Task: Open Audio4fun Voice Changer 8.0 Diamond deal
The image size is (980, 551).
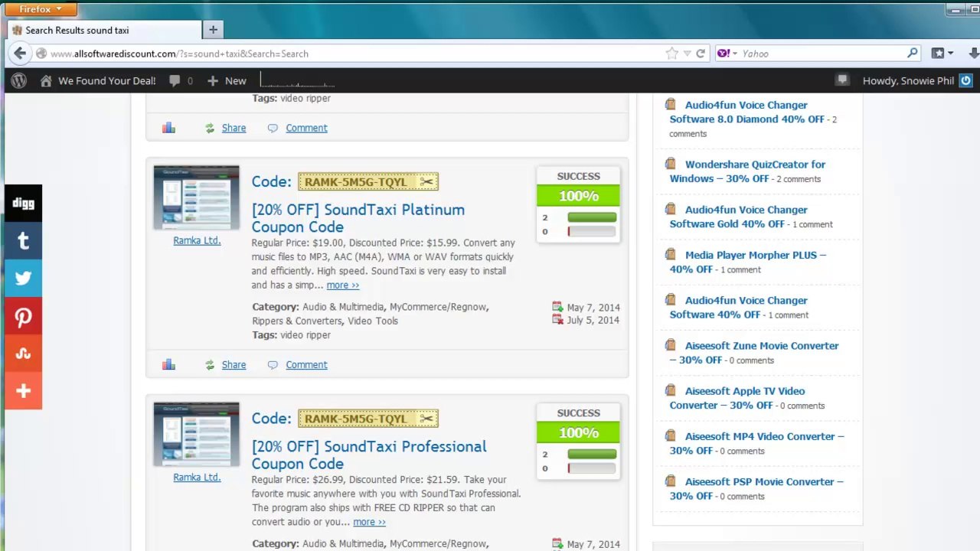Action: (746, 112)
